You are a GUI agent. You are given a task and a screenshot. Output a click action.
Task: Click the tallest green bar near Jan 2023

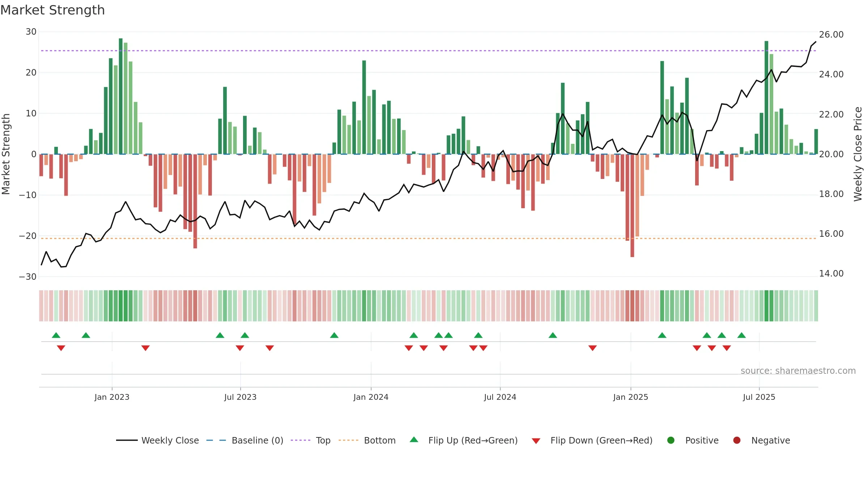(x=120, y=96)
